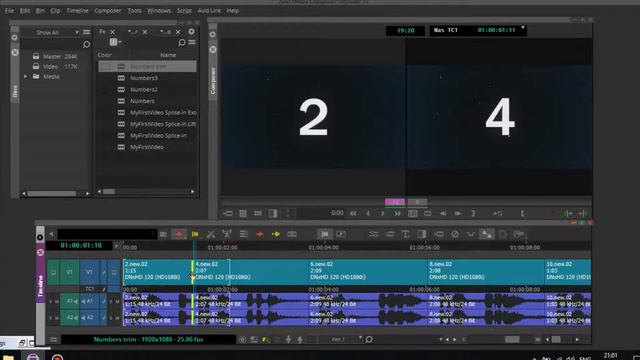The width and height of the screenshot is (640, 360).
Task: Step one frame forward in Composer
Action: click(x=382, y=213)
